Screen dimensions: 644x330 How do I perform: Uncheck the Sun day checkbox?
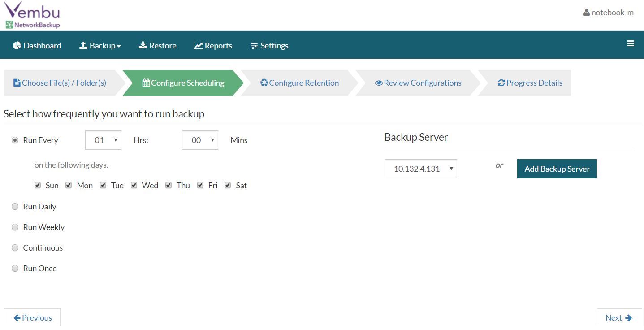(38, 185)
